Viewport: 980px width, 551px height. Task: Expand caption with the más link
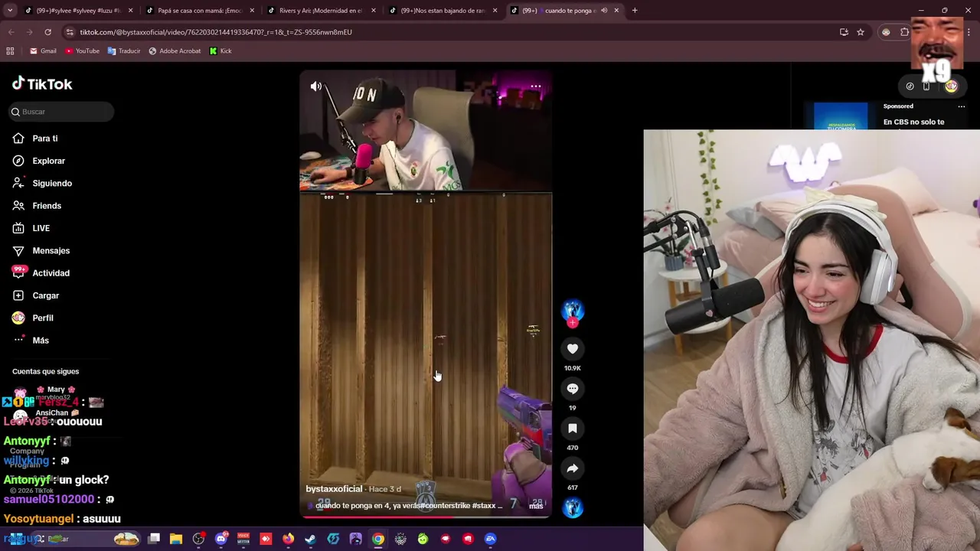coord(536,506)
